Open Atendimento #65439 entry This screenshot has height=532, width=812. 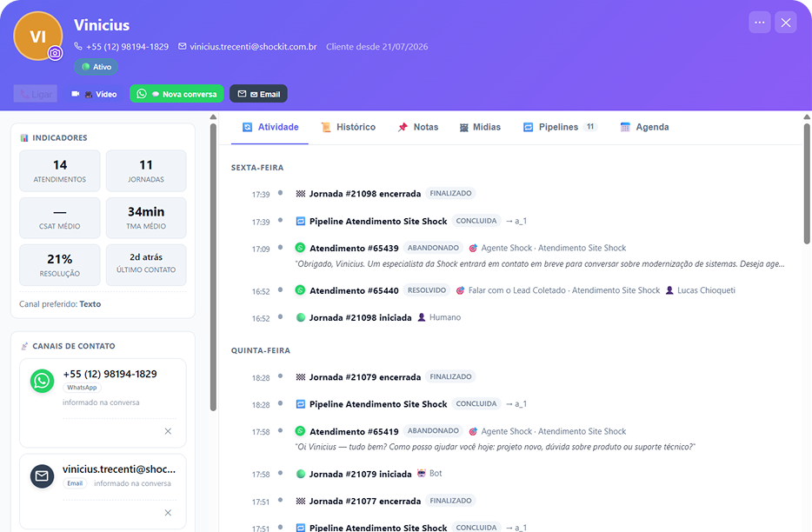pyautogui.click(x=354, y=248)
